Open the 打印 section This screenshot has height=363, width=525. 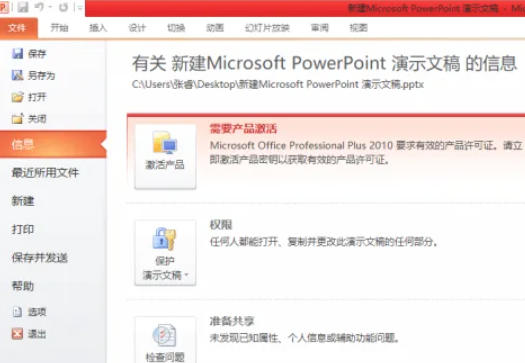tap(23, 229)
